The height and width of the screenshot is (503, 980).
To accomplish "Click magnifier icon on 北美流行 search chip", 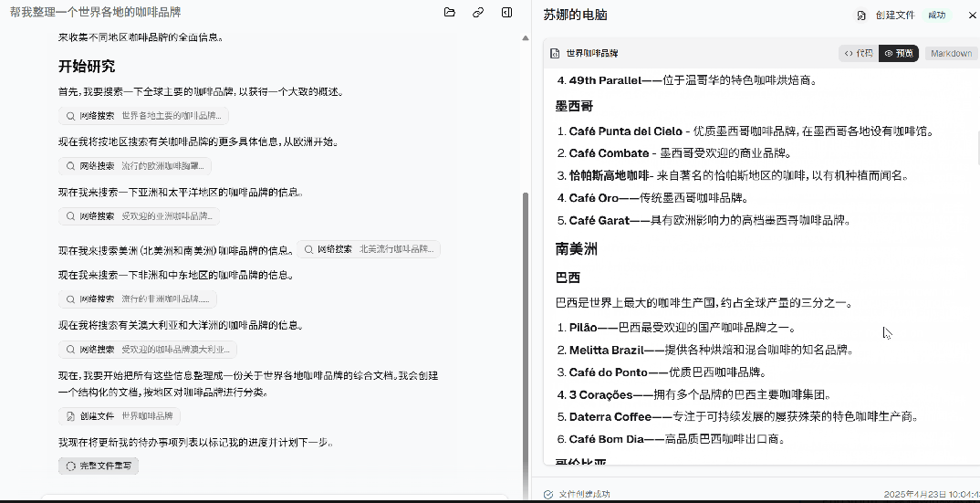I will [308, 249].
